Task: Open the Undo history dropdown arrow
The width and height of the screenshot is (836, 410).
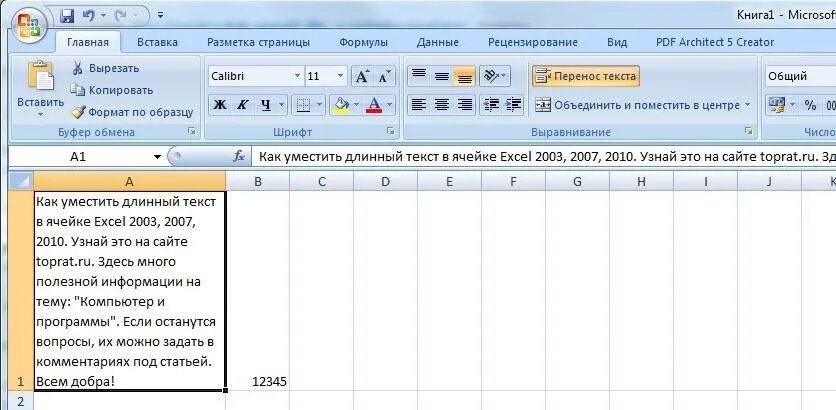Action: (x=103, y=16)
